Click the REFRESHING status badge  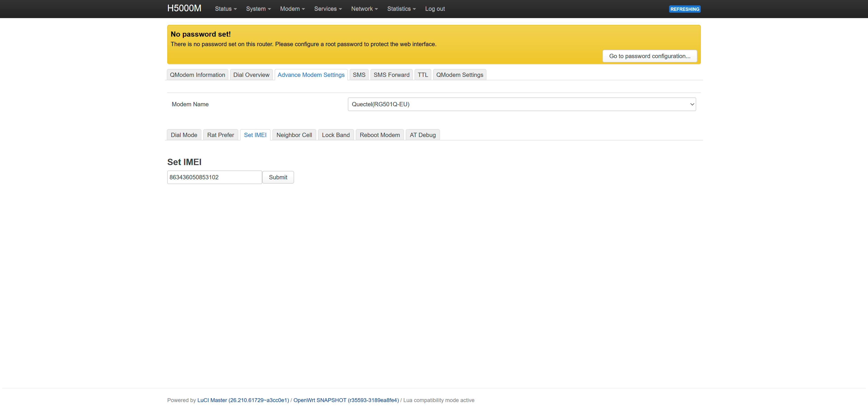(x=684, y=9)
